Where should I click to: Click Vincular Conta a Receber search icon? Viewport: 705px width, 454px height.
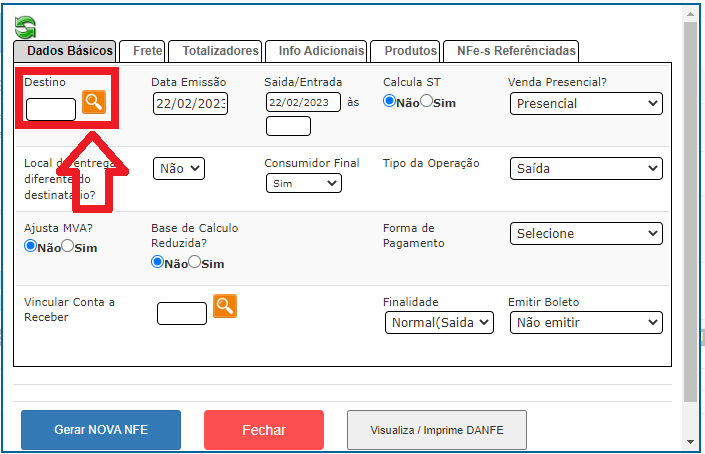point(225,306)
